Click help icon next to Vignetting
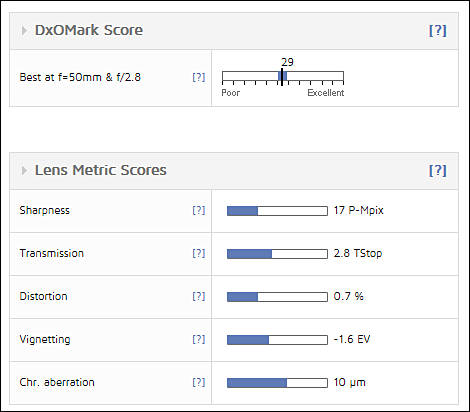The height and width of the screenshot is (412, 470). point(199,339)
